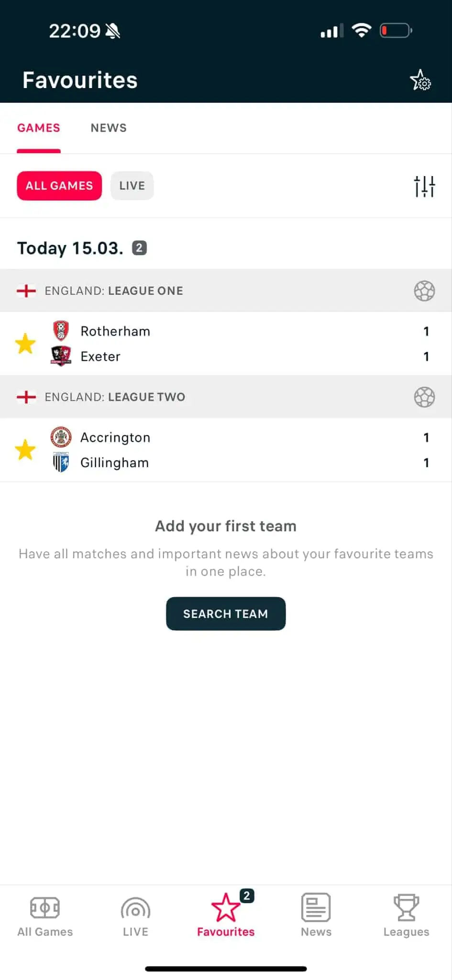Open Rotherham team row

pyautogui.click(x=115, y=331)
